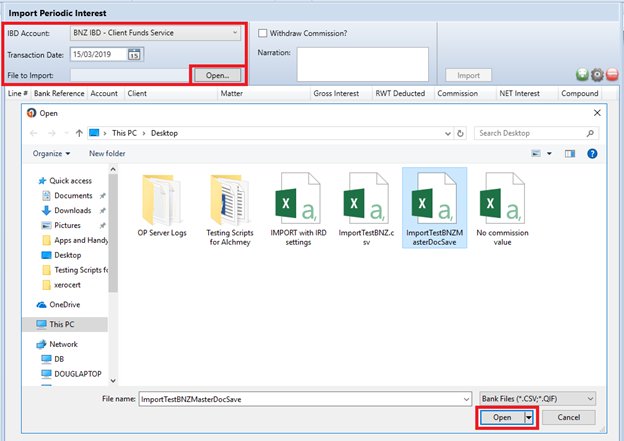The width and height of the screenshot is (624, 441).
Task: Expand the Organize menu
Action: click(51, 154)
